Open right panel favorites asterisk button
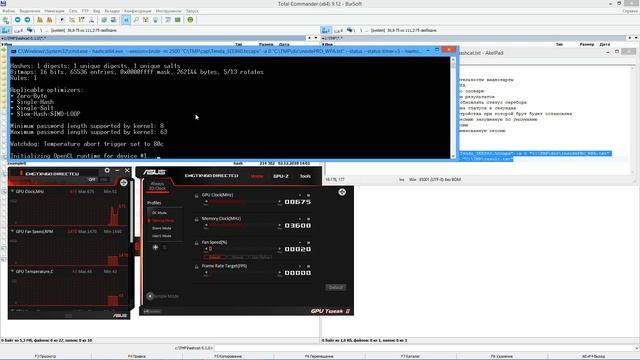 tap(630, 38)
